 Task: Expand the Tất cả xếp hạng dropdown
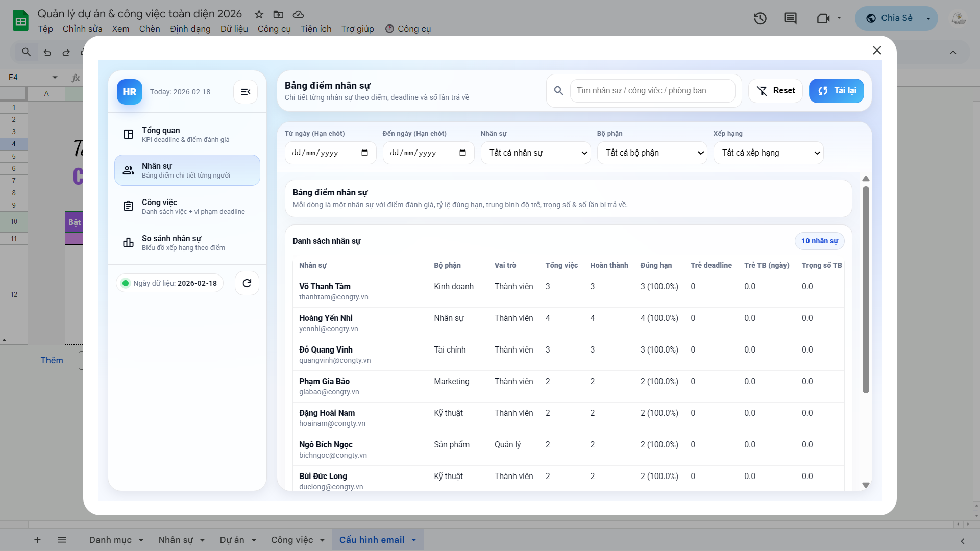768,153
